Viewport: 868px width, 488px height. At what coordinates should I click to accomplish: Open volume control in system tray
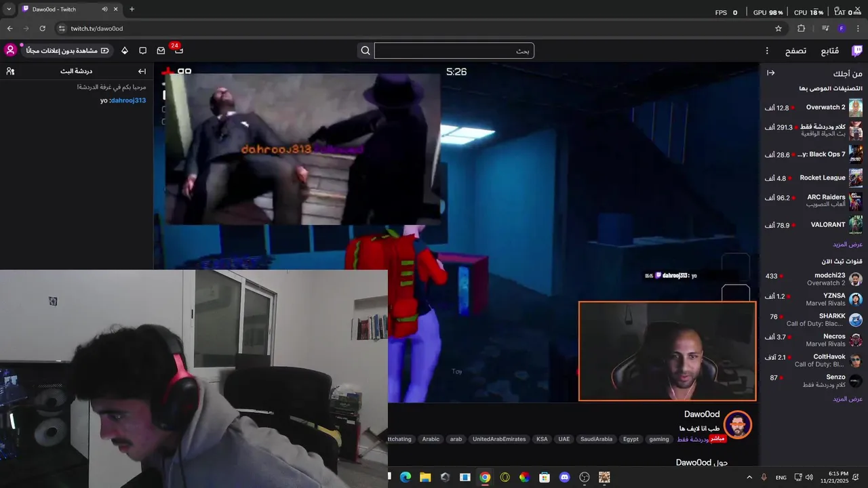(x=809, y=477)
